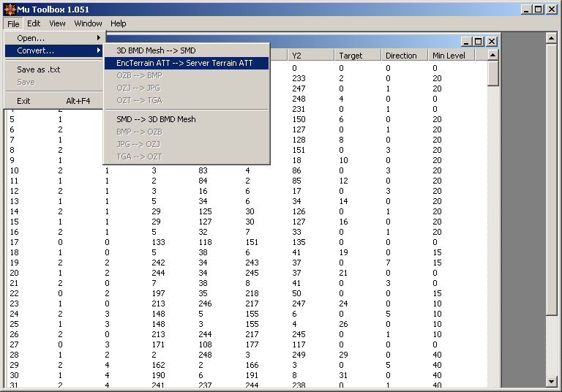Open the Edit menu
Viewport: 562px width, 392px height.
coord(34,23)
